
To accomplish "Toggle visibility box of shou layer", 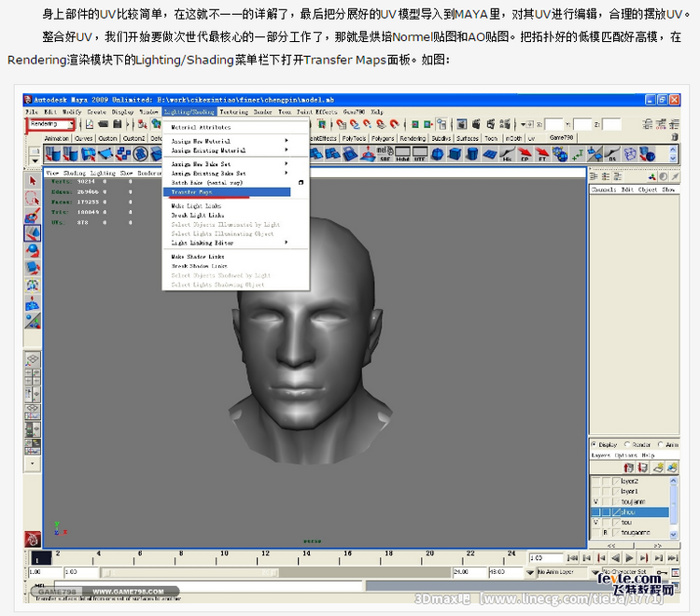I will tap(595, 512).
